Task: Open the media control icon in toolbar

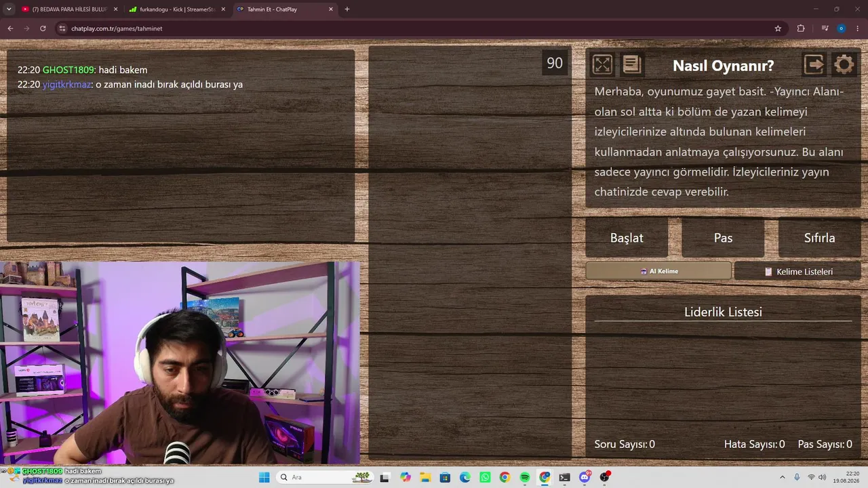Action: (825, 28)
